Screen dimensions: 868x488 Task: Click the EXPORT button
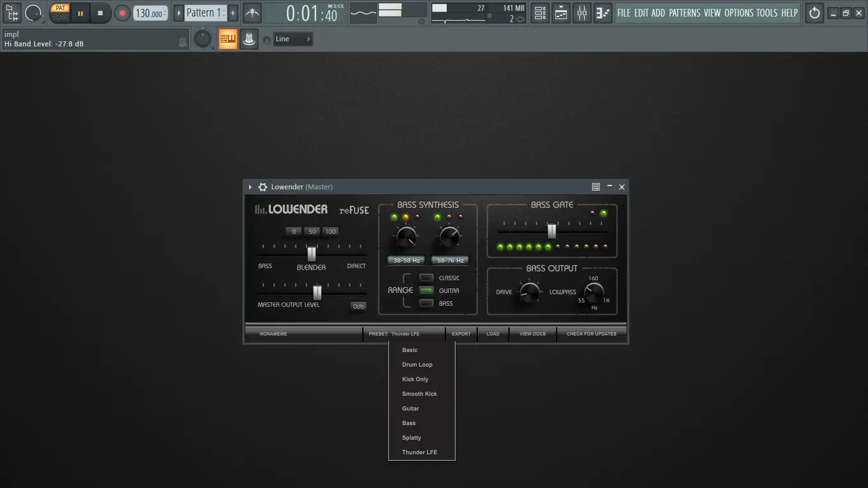pos(461,334)
